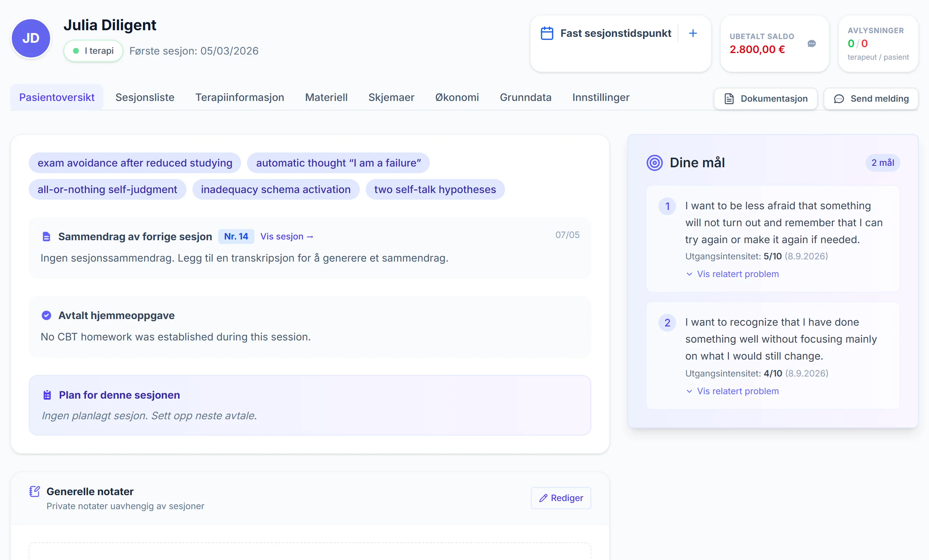Click the clipboard icon beside Plan for denne sesjonen
929x560 pixels.
47,395
